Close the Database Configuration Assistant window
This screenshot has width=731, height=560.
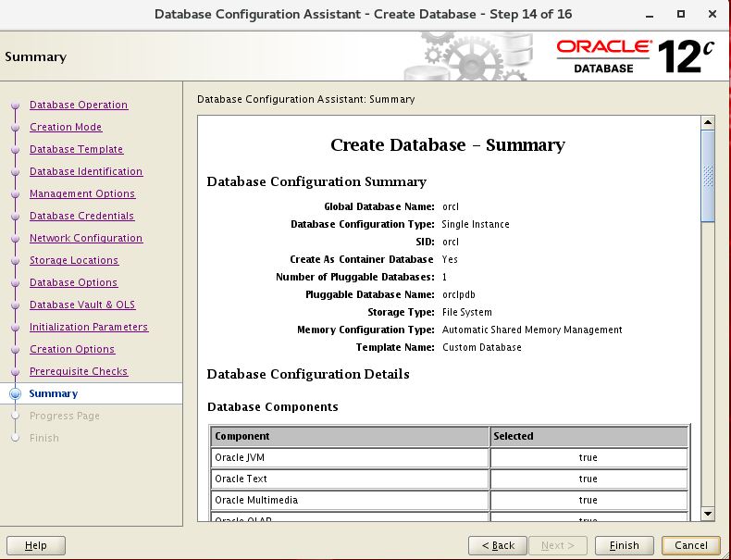pos(712,14)
